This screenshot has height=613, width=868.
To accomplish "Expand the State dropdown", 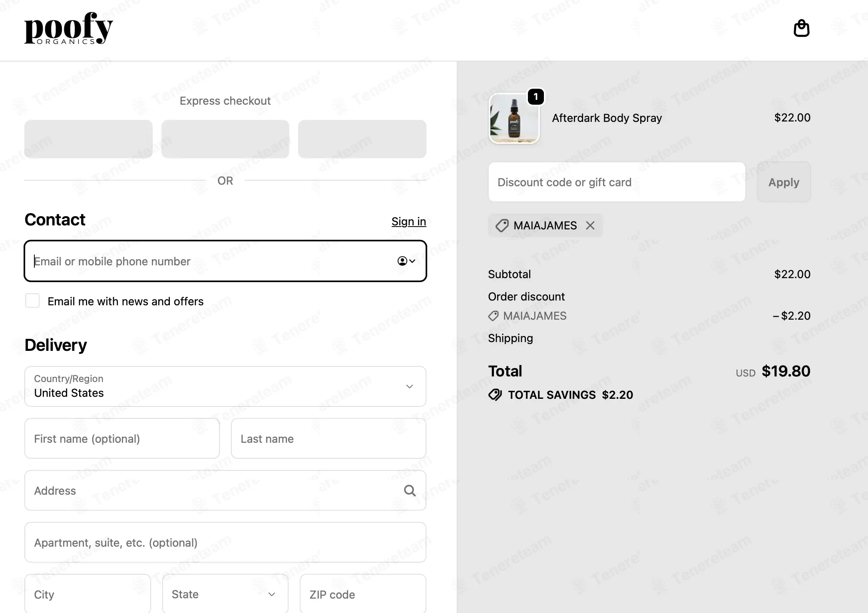I will (x=225, y=594).
